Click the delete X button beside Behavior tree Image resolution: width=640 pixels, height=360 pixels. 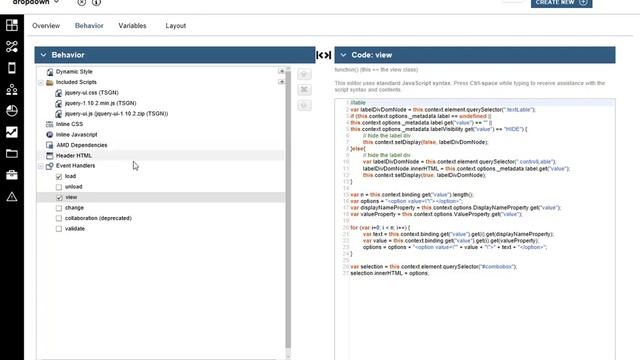pos(304,90)
